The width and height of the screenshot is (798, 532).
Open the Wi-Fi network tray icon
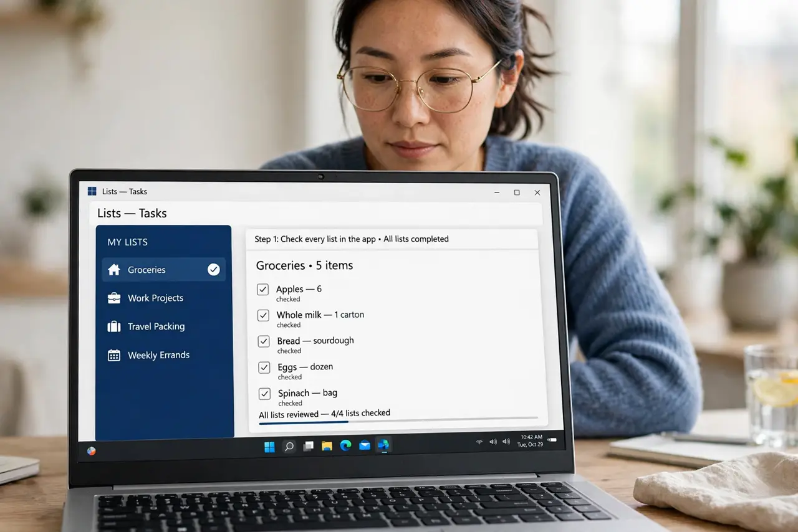[x=479, y=442]
